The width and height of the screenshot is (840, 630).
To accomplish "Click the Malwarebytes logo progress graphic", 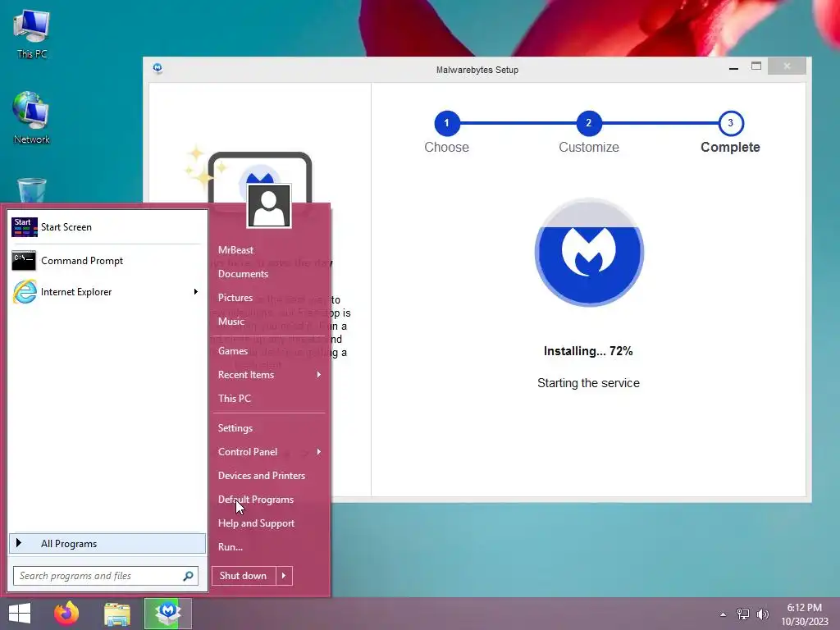I will [589, 253].
